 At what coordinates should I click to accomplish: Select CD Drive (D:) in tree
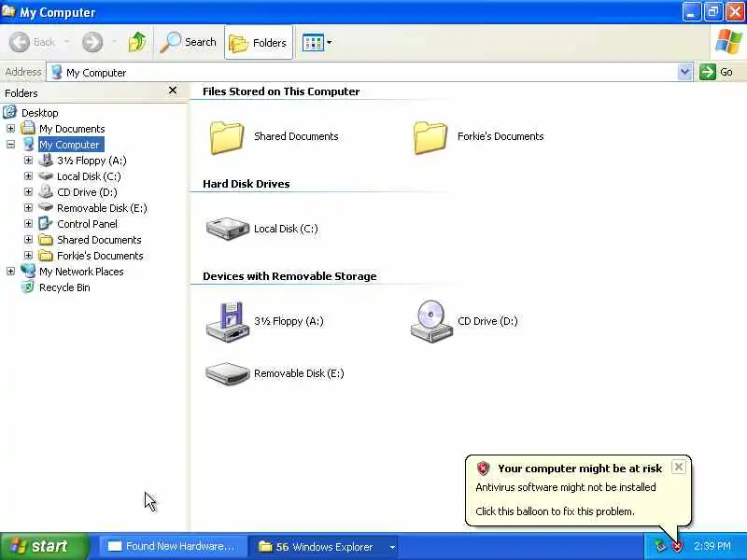87,192
